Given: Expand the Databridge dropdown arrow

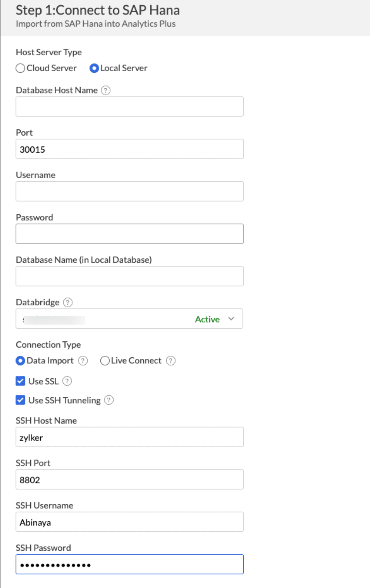Looking at the screenshot, I should coord(231,319).
